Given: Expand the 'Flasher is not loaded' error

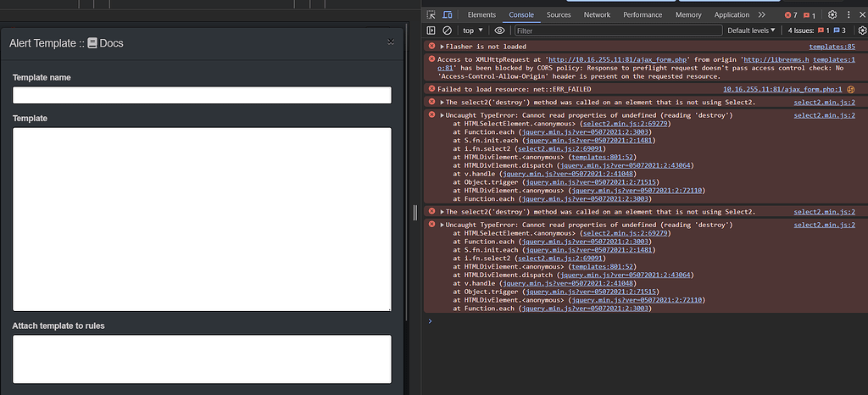Looking at the screenshot, I should [x=442, y=47].
